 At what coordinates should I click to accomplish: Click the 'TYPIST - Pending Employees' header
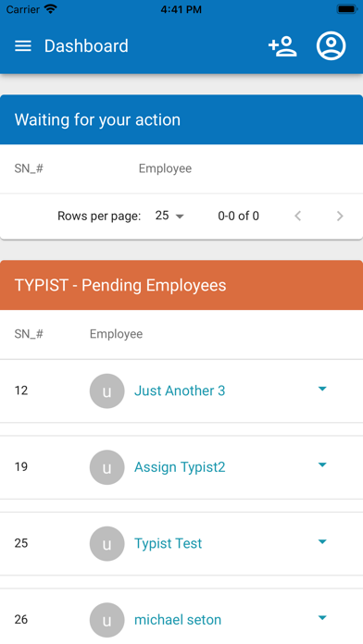(x=181, y=285)
